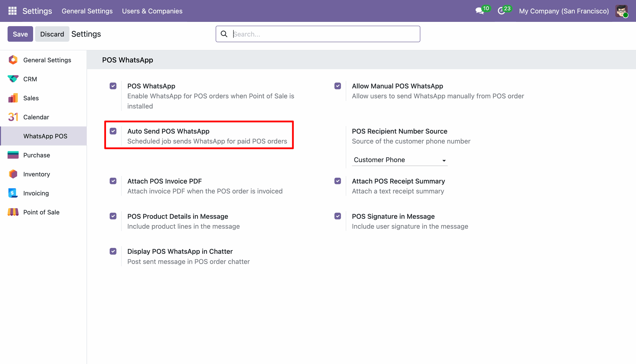Screen dimensions: 636x364
Task: Click the Sales bar chart icon
Action: tap(13, 98)
